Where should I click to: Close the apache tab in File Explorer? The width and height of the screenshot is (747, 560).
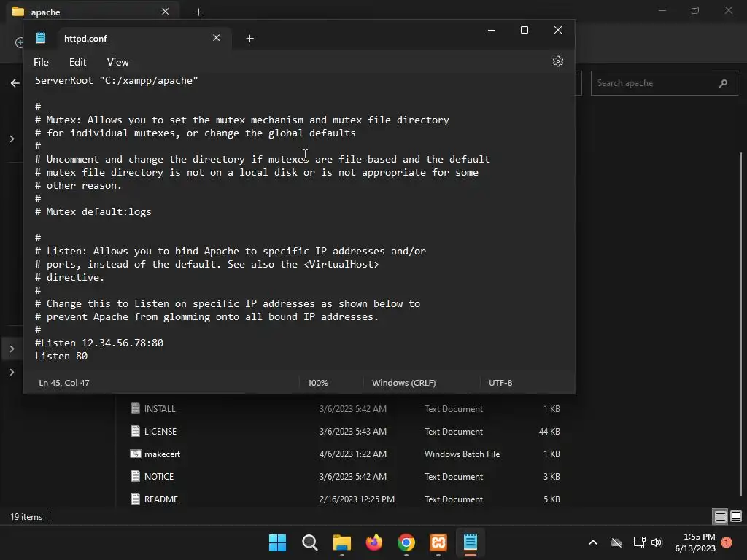pyautogui.click(x=166, y=12)
